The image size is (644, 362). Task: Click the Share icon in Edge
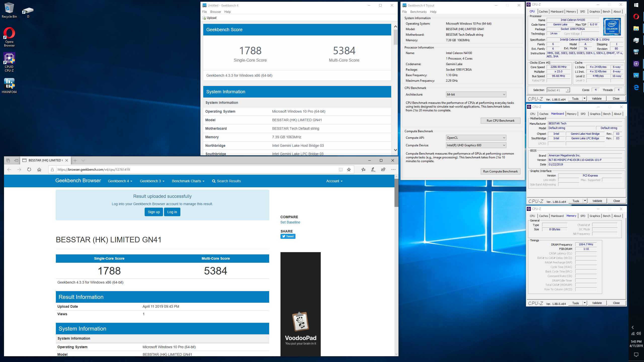click(383, 169)
